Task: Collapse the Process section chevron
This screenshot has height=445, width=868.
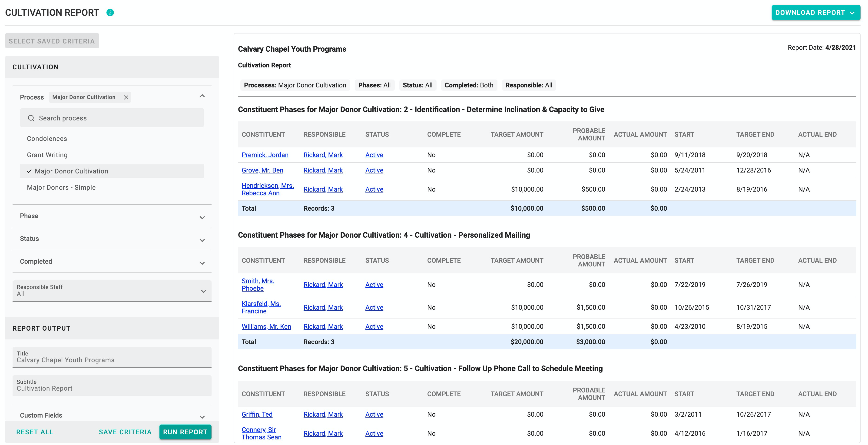Action: coord(202,96)
